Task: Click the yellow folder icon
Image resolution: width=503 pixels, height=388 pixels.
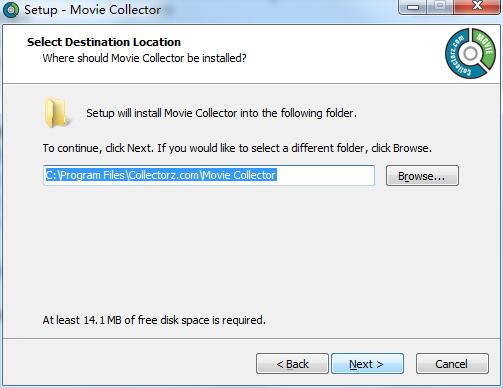Action: point(57,113)
